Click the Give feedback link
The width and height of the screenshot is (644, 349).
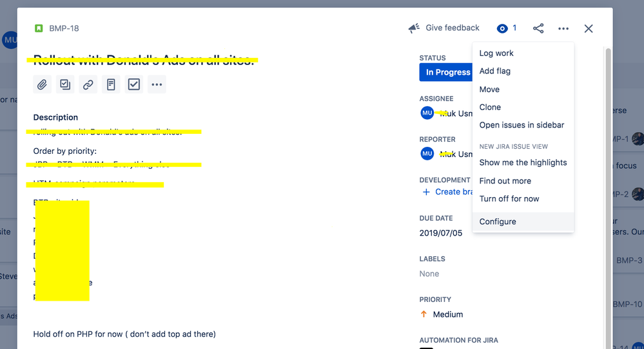coord(452,28)
